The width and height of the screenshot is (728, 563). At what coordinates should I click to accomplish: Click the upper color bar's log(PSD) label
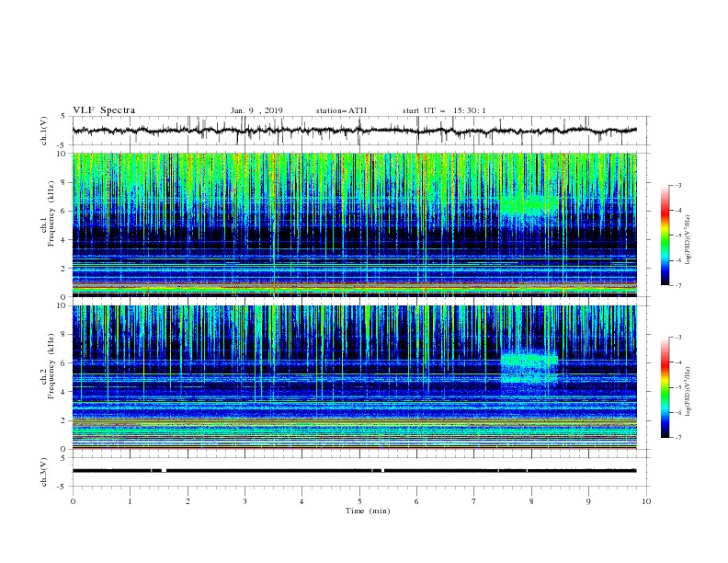(x=688, y=240)
